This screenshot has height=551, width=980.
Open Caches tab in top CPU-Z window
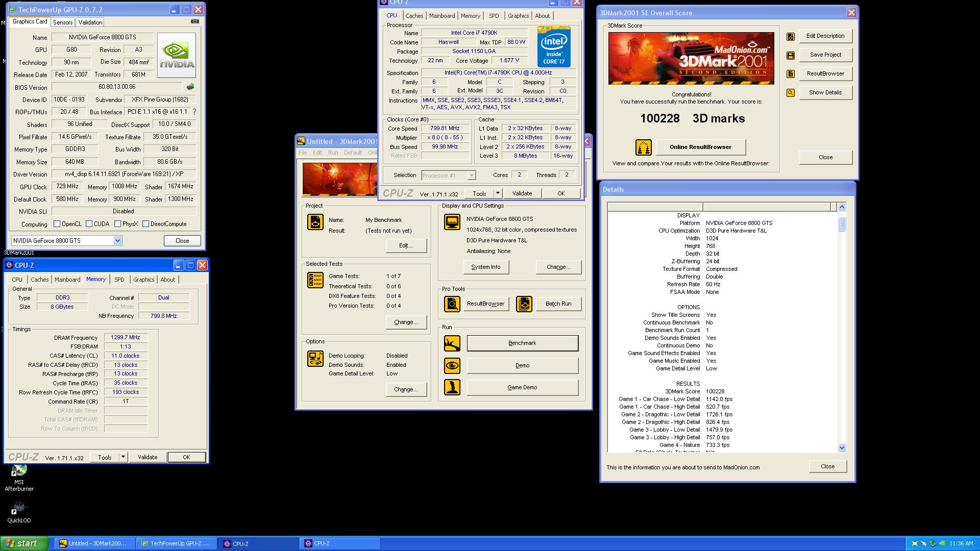(x=414, y=16)
